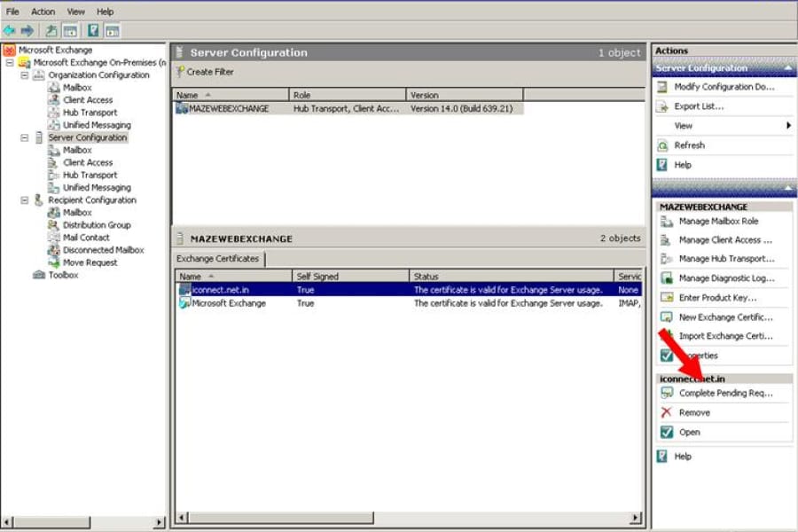The height and width of the screenshot is (532, 798).
Task: Click Complete Pending Request action icon
Action: (666, 393)
